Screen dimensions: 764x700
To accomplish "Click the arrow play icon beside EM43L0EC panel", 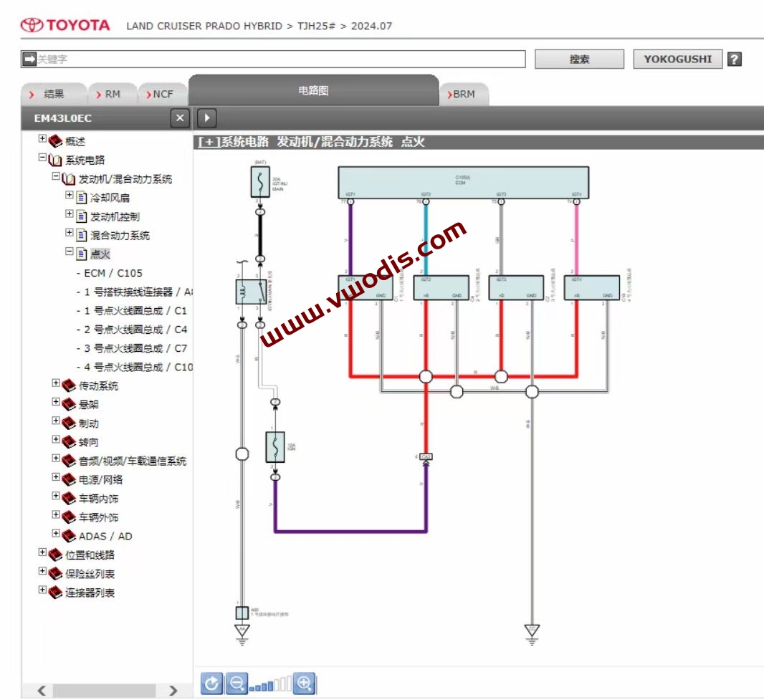I will (x=207, y=118).
